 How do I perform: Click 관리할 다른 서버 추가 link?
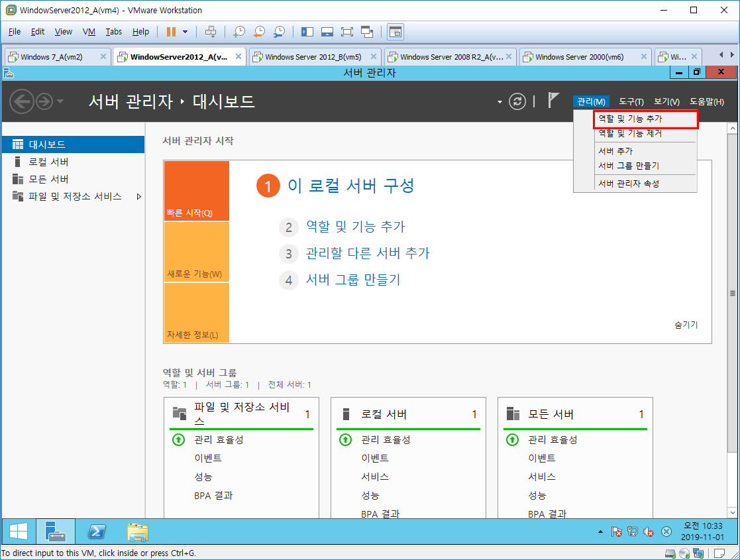[x=368, y=253]
